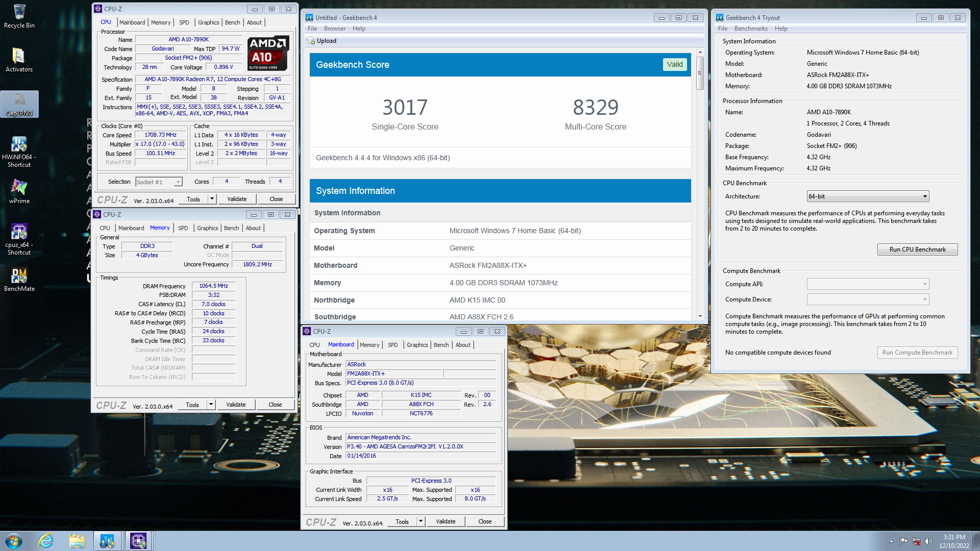980x551 pixels.
Task: Click the Windows Start orb
Action: (14, 541)
